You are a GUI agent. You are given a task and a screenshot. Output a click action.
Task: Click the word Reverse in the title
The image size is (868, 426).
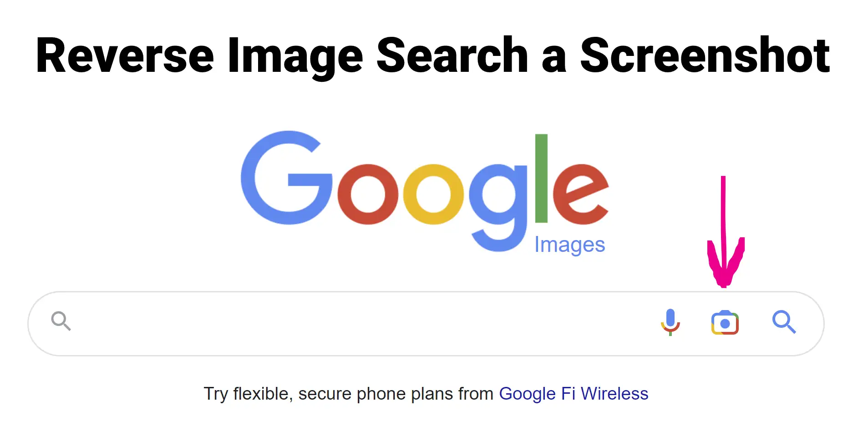pos(125,55)
